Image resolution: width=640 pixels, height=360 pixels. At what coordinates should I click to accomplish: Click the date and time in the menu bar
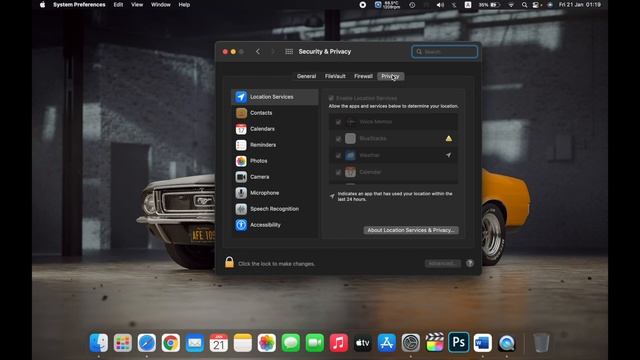pyautogui.click(x=580, y=5)
